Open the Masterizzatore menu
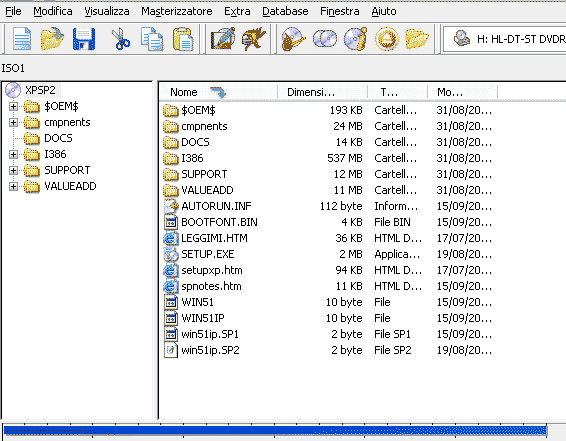The width and height of the screenshot is (566, 441). (x=177, y=12)
